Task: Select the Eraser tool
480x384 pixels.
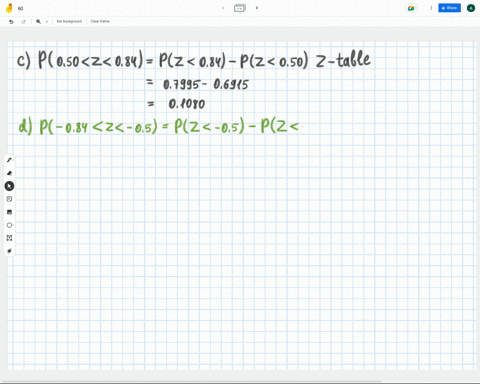Action: click(9, 173)
